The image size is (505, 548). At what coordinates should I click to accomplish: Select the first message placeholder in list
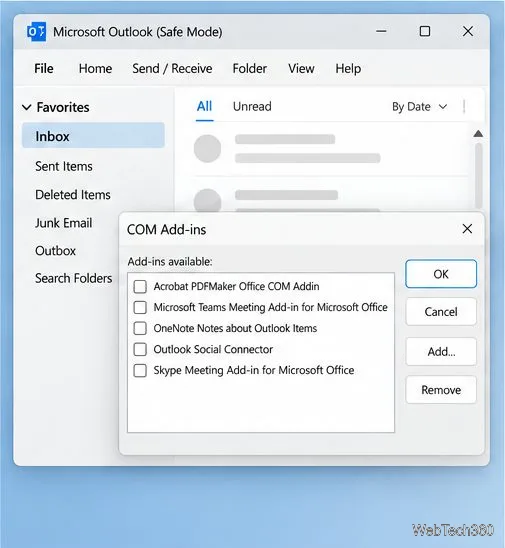point(330,149)
